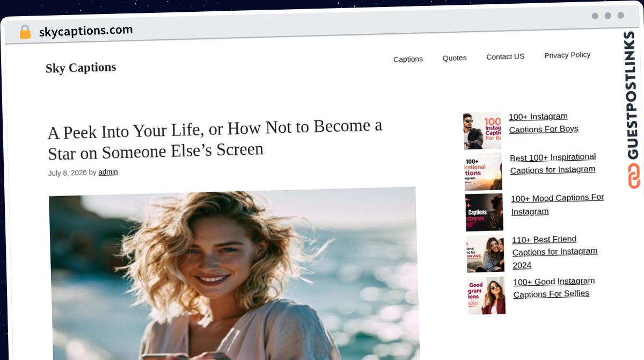Open 110+ Best Friend Captions for Instagram 2024
The width and height of the screenshot is (644, 360).
click(554, 252)
